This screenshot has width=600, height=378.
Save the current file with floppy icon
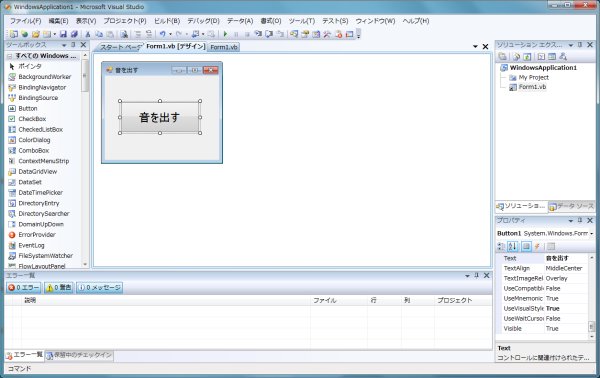click(64, 34)
